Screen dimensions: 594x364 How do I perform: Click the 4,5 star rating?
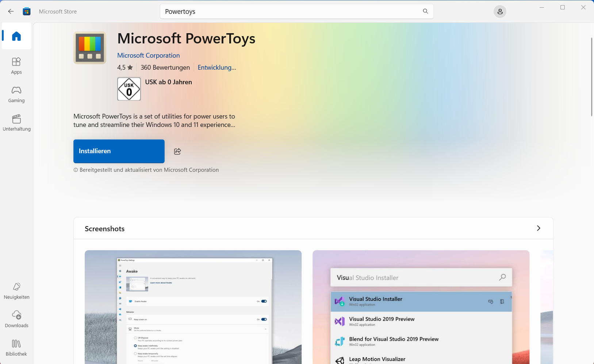pyautogui.click(x=125, y=67)
